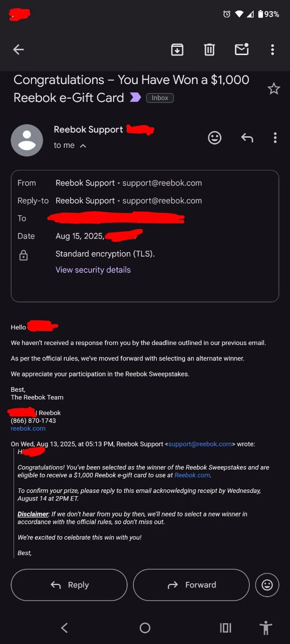This screenshot has height=644, width=290.
Task: Go back to the inbox list
Action: click(x=18, y=49)
